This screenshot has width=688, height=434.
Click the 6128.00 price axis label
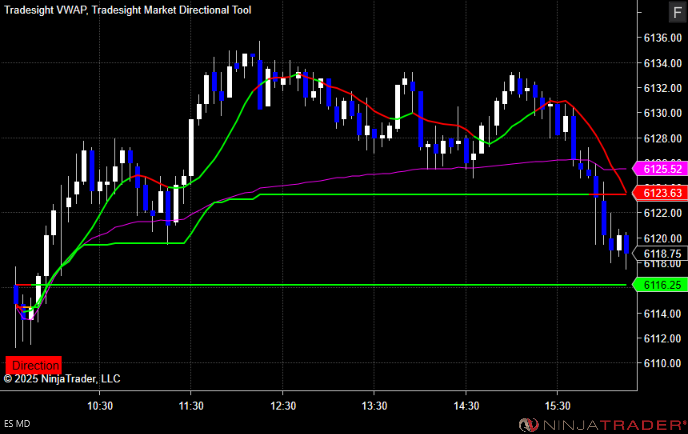(663, 138)
